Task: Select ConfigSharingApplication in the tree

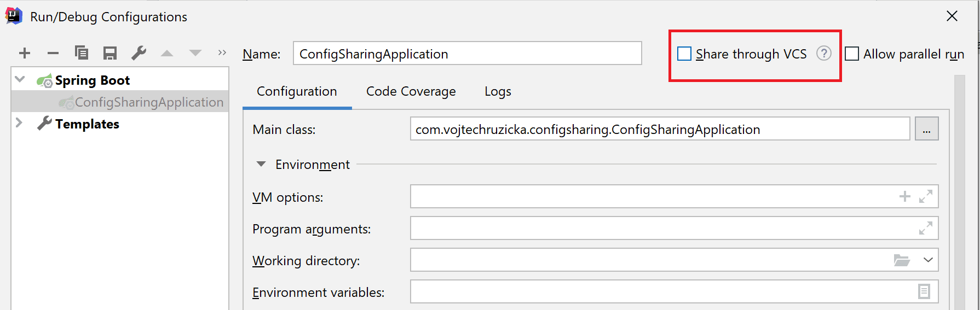Action: click(x=148, y=102)
